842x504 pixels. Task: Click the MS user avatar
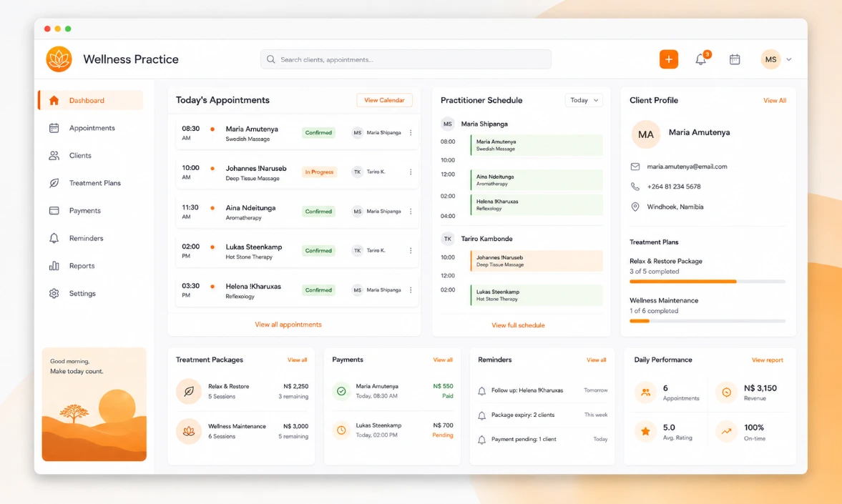[x=770, y=59]
